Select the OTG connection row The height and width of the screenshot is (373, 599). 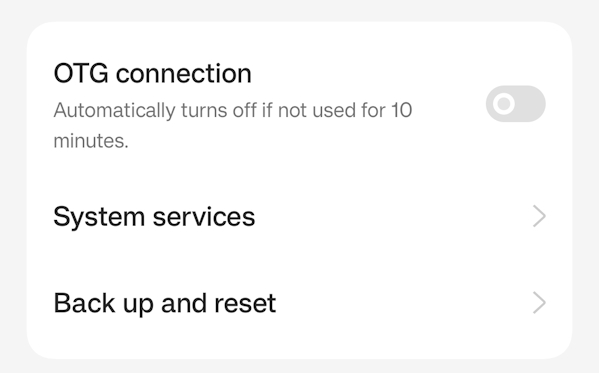[300, 105]
